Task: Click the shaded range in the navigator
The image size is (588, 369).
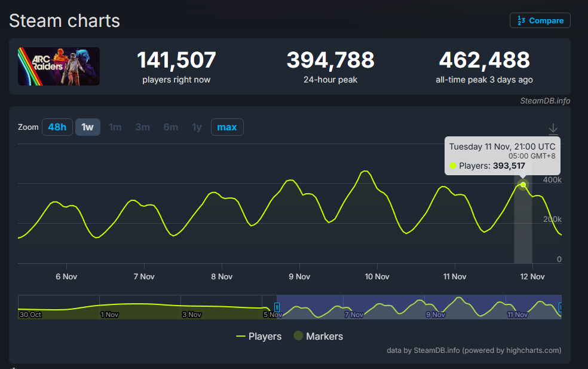Action: coord(418,306)
